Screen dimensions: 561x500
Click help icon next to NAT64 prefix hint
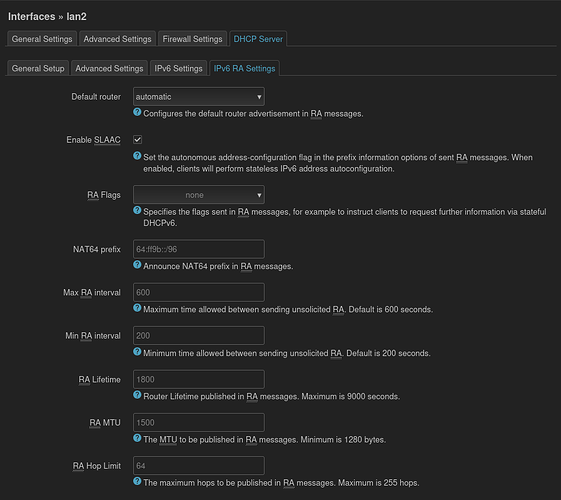(137, 265)
